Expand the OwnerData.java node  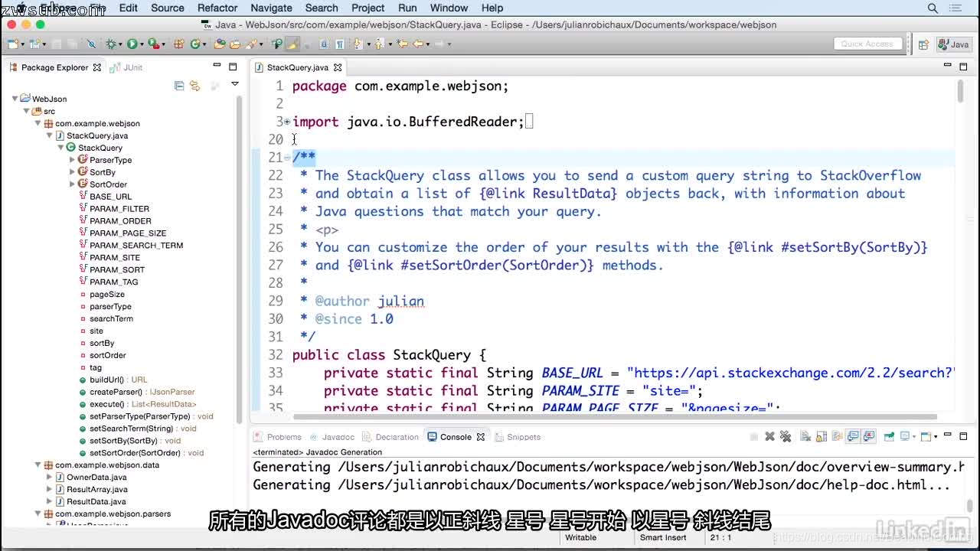(x=49, y=477)
